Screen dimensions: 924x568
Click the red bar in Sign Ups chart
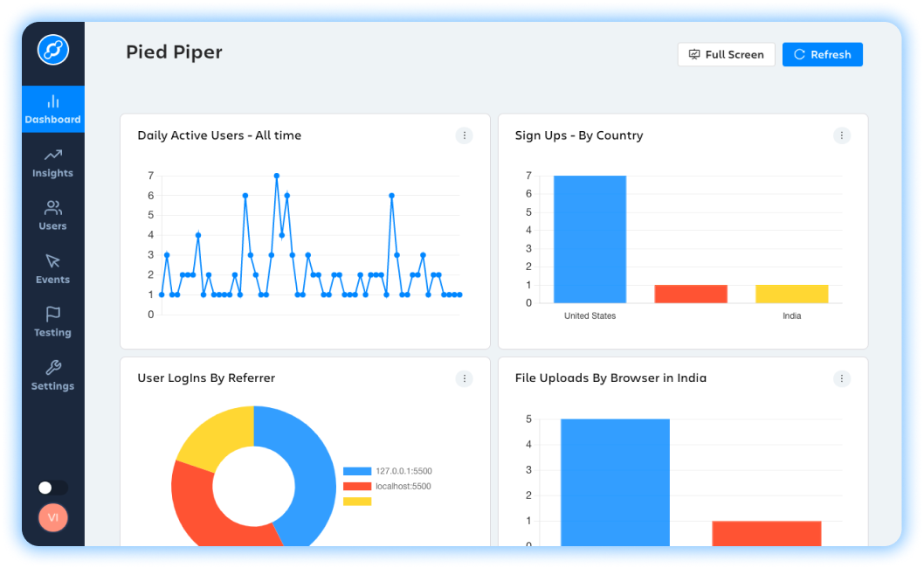click(x=691, y=294)
